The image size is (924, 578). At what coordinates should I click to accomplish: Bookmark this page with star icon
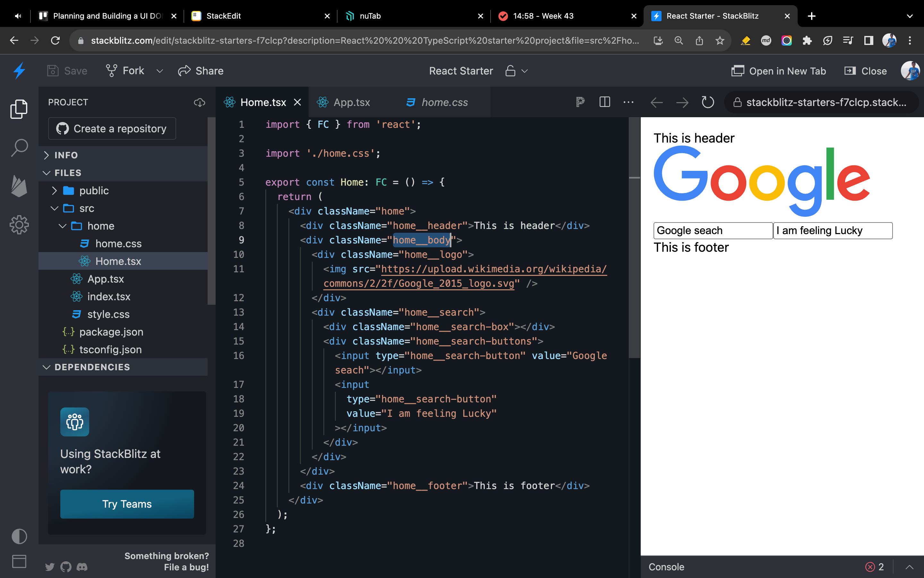click(720, 40)
